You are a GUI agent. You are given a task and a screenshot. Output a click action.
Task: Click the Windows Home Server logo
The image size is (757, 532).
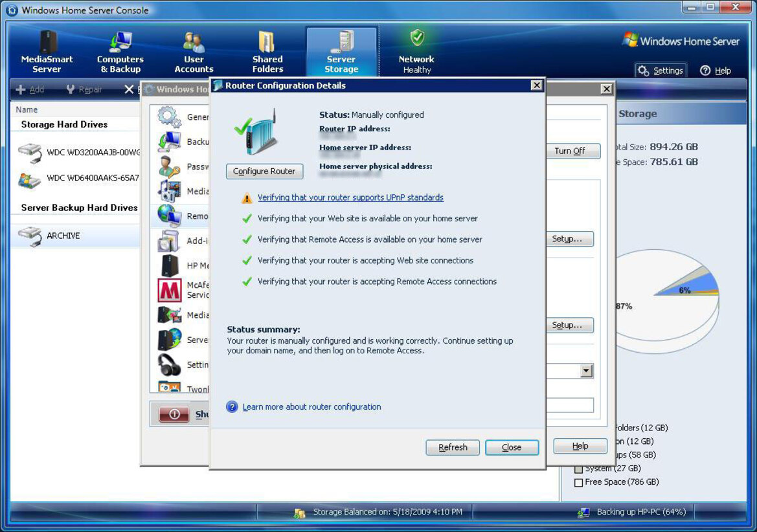(x=681, y=41)
